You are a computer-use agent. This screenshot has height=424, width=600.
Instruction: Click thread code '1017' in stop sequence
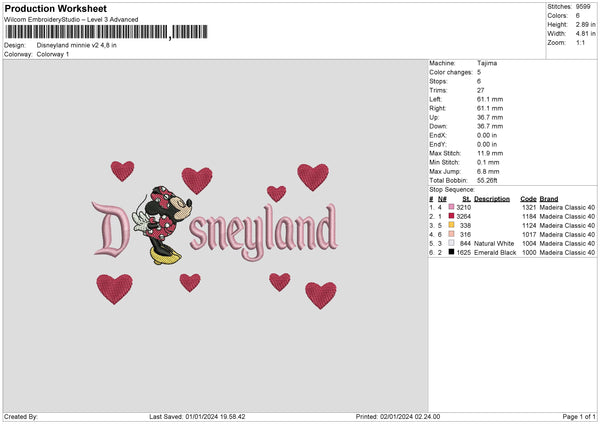[x=529, y=235]
